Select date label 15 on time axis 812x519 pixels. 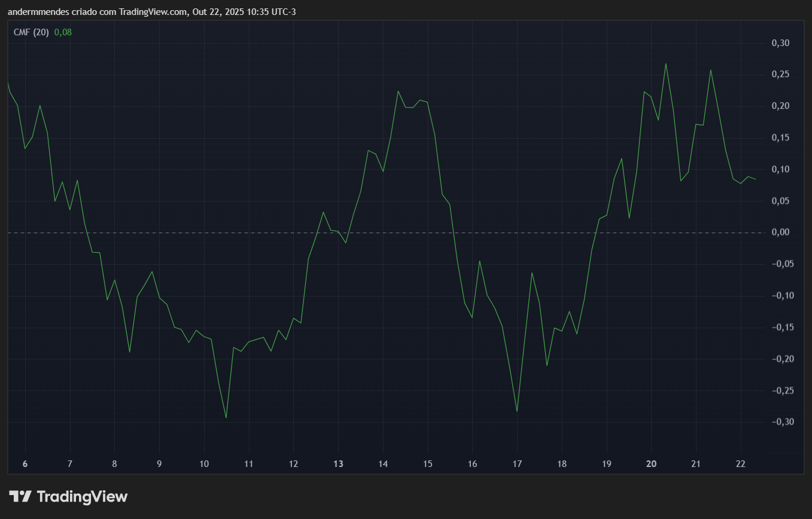click(428, 464)
